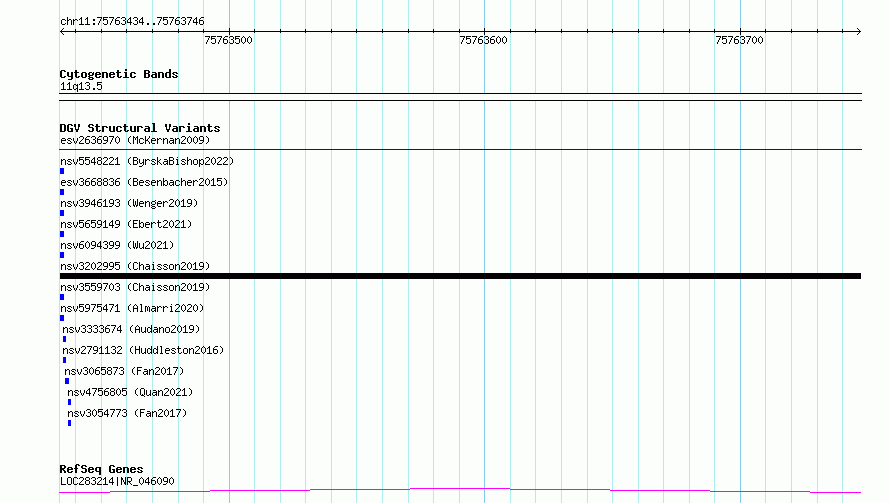Screen dimensions: 890x503
Task: Open variant nsv3065873 (Fan2017)
Action: (124, 371)
